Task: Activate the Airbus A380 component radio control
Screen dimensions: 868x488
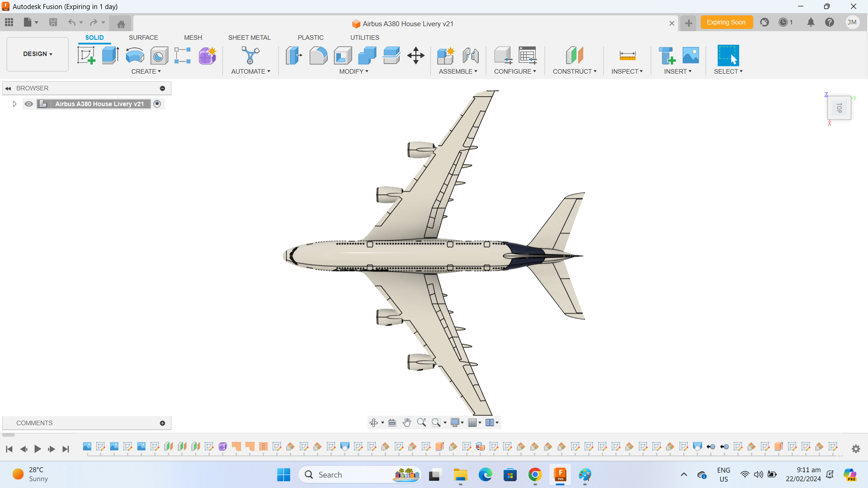Action: (157, 104)
